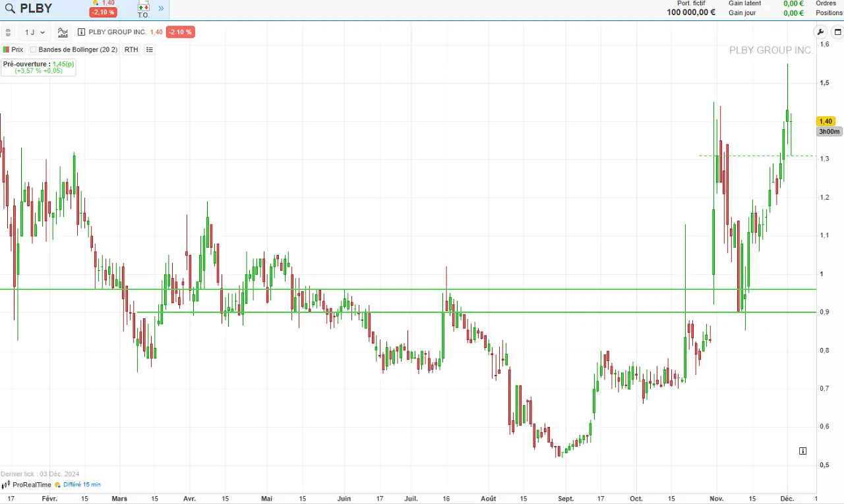Screen dimensions: 844x504
Task: Click the red -2.10 % badge in chart header
Action: (x=180, y=32)
